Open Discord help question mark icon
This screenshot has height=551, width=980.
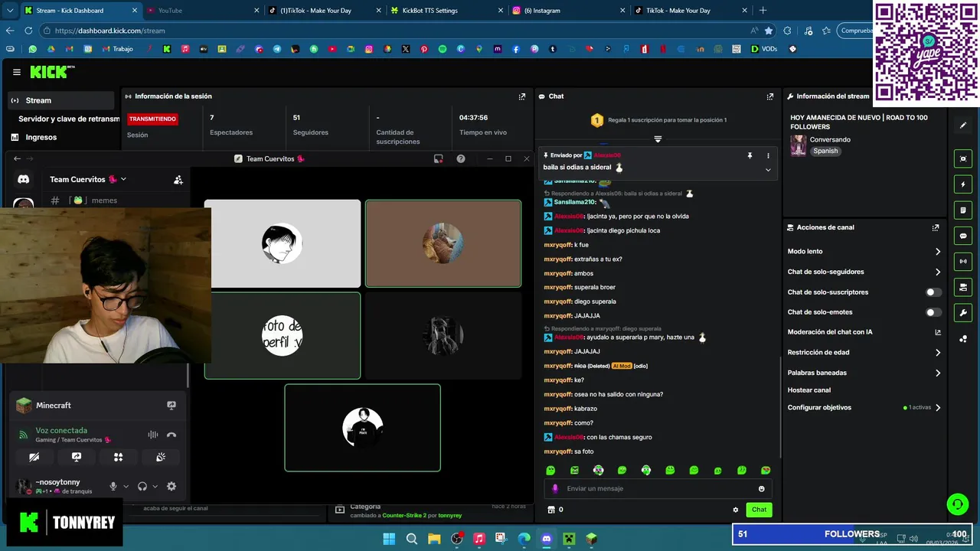click(x=461, y=158)
